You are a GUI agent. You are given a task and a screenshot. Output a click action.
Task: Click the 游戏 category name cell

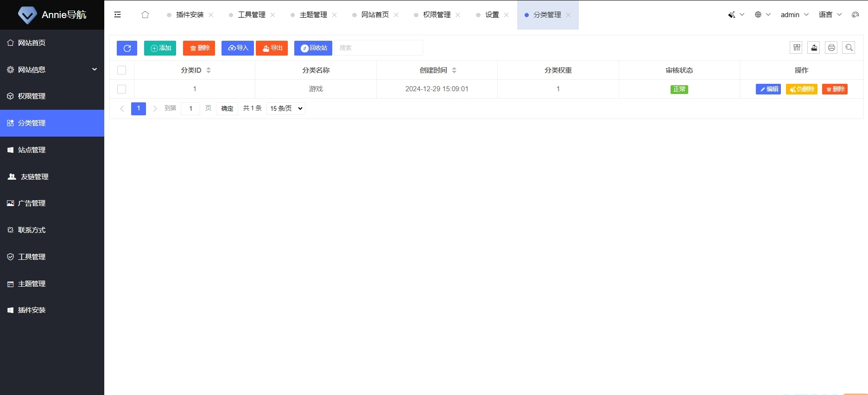click(x=316, y=89)
